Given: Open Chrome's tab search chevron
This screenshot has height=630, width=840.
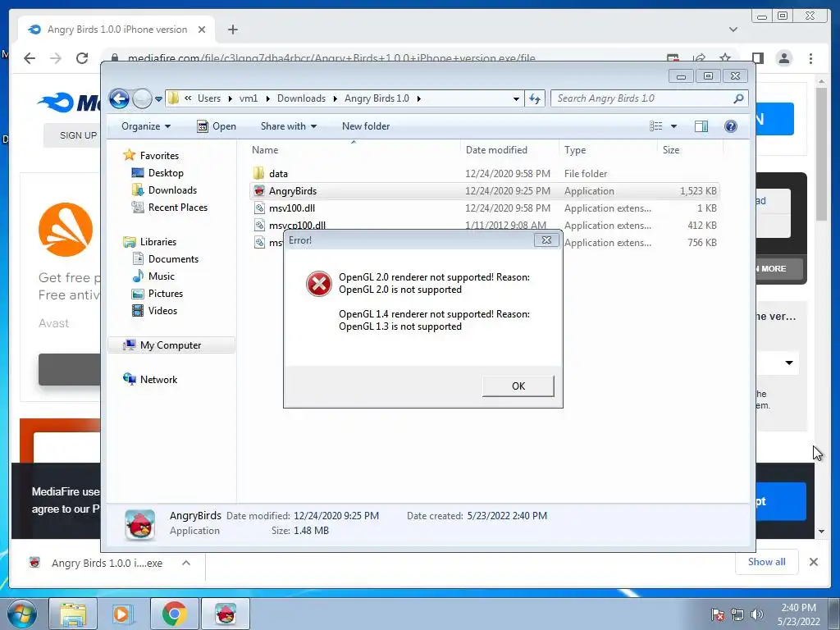Looking at the screenshot, I should 733,30.
